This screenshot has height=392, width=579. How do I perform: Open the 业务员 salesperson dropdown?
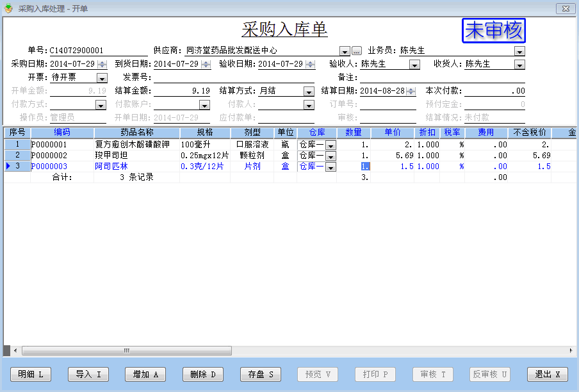click(519, 51)
